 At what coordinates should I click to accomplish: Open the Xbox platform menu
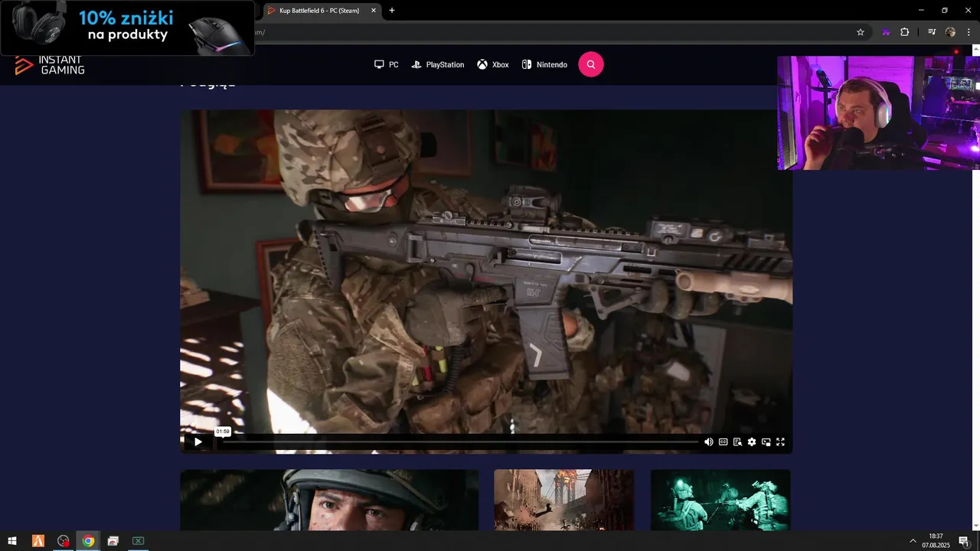(x=493, y=65)
